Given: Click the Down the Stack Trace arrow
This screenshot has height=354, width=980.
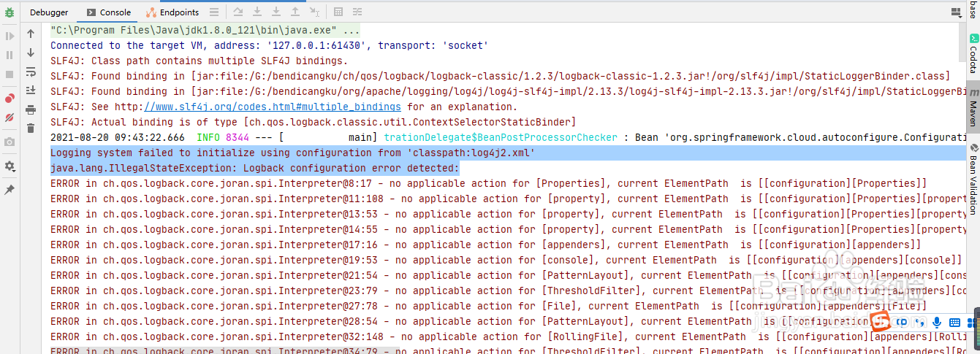Looking at the screenshot, I should pyautogui.click(x=31, y=53).
